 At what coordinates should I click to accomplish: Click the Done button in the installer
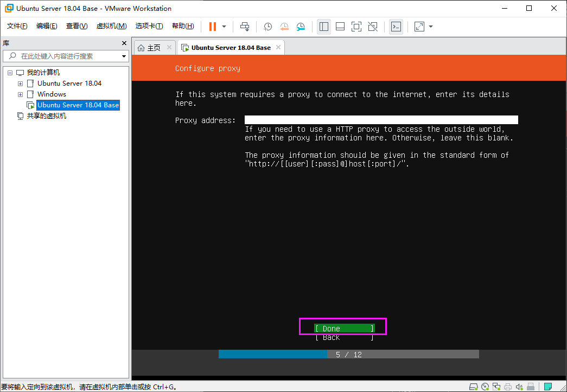click(x=344, y=329)
